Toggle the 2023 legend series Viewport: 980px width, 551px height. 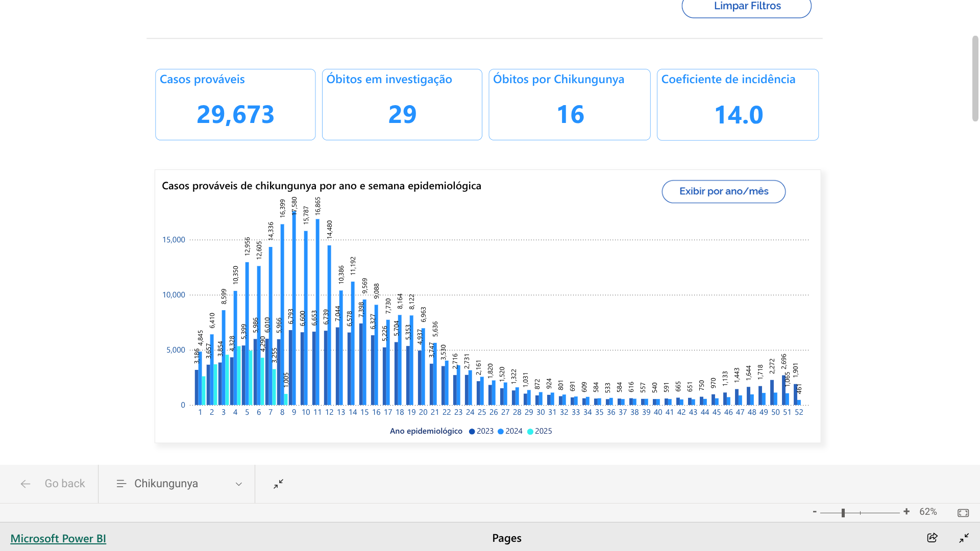point(481,431)
